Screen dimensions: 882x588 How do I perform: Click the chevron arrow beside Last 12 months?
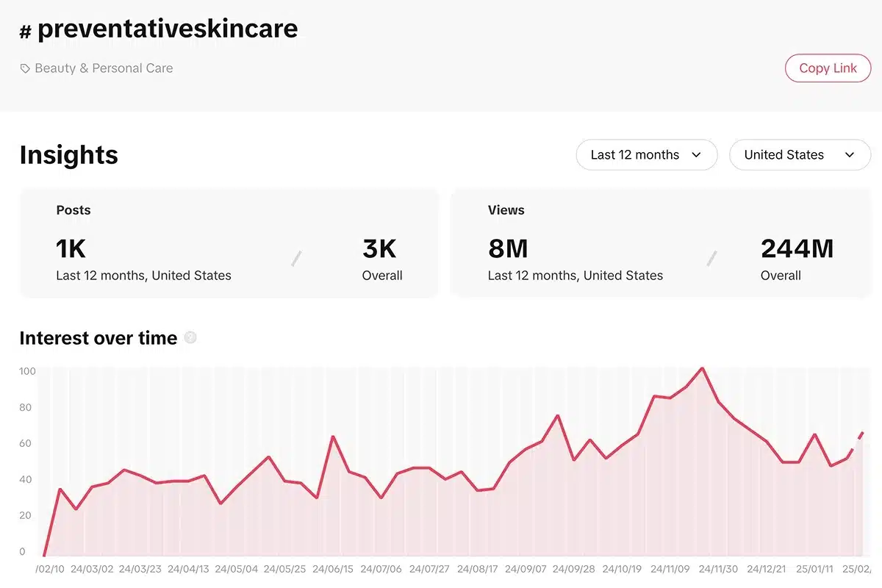(696, 155)
